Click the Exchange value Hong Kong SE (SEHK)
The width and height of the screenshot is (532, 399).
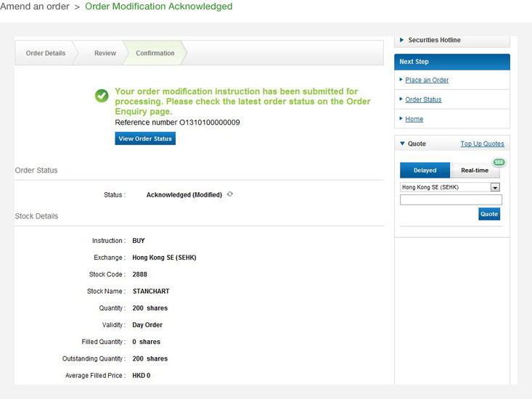164,258
